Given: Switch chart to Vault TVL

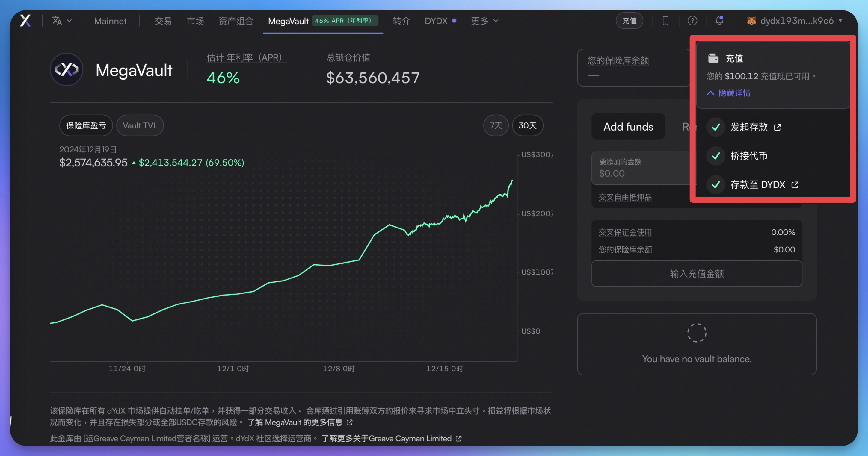Looking at the screenshot, I should tap(140, 126).
